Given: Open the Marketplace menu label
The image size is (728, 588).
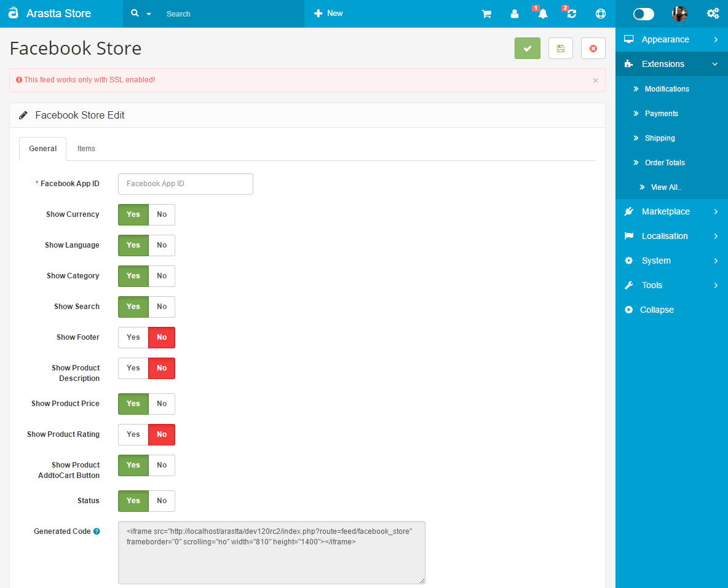Looking at the screenshot, I should [666, 211].
